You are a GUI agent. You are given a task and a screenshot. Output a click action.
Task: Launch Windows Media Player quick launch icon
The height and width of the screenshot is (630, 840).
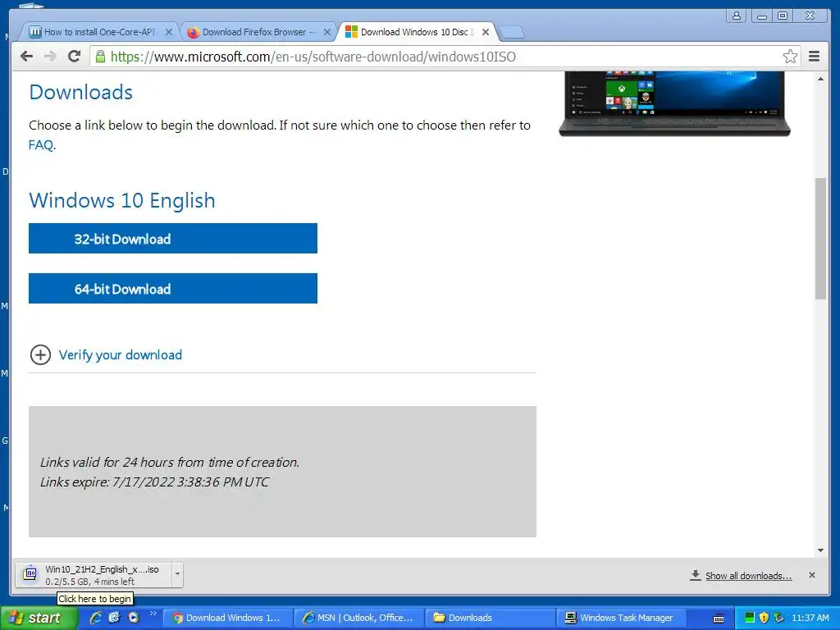point(134,618)
